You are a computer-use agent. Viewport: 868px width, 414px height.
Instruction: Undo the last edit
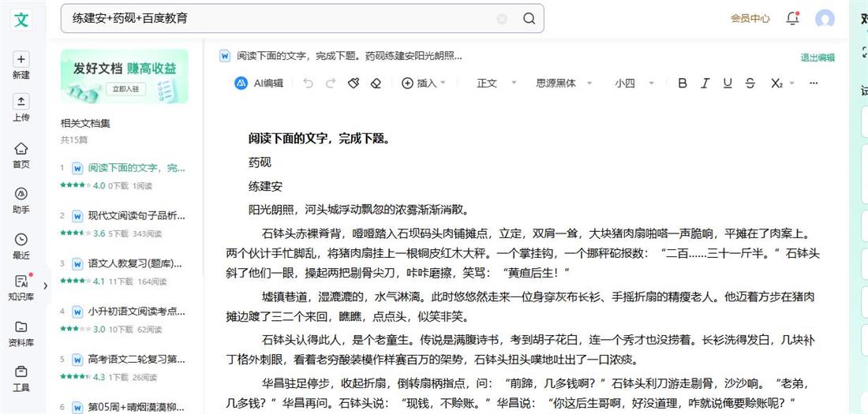(309, 83)
